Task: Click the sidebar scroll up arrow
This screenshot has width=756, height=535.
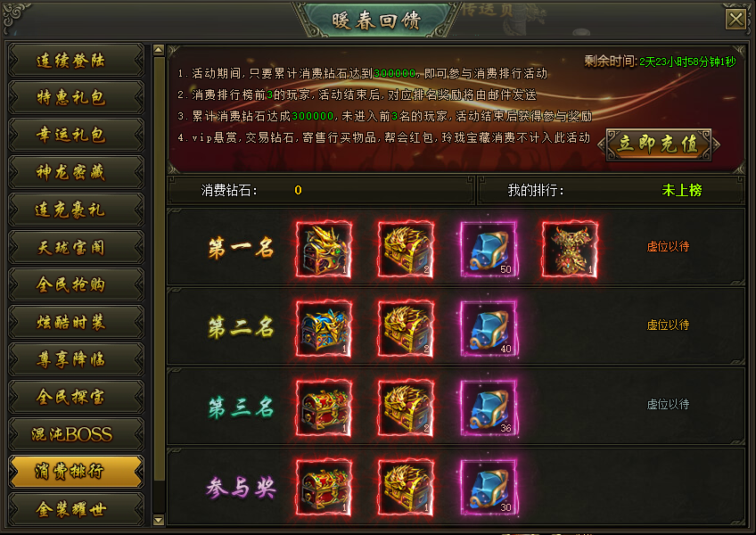Action: (158, 50)
